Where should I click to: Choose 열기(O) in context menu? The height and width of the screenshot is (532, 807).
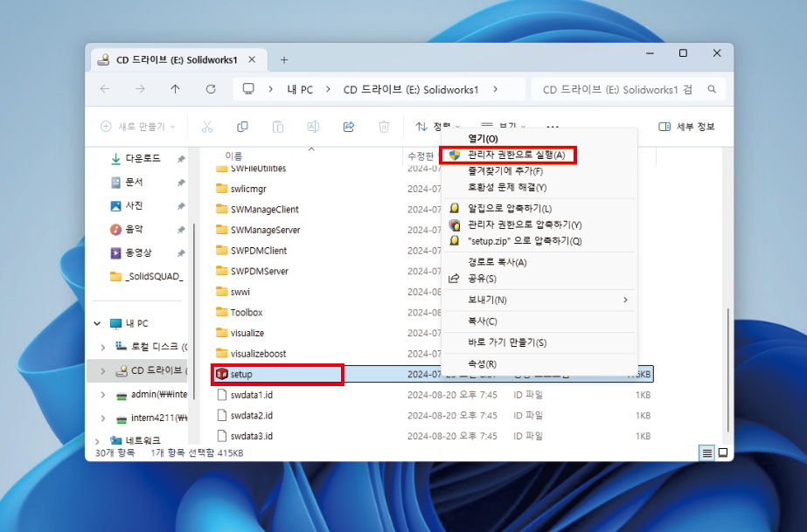(539, 138)
